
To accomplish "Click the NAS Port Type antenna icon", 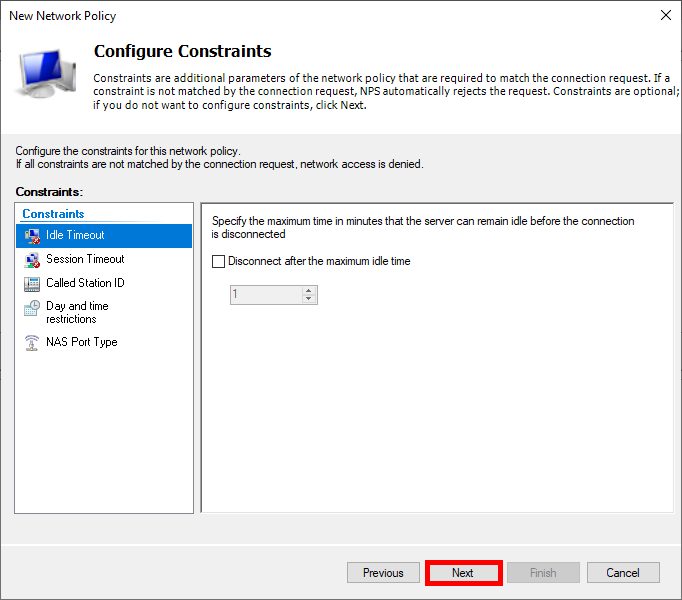I will pyautogui.click(x=31, y=343).
